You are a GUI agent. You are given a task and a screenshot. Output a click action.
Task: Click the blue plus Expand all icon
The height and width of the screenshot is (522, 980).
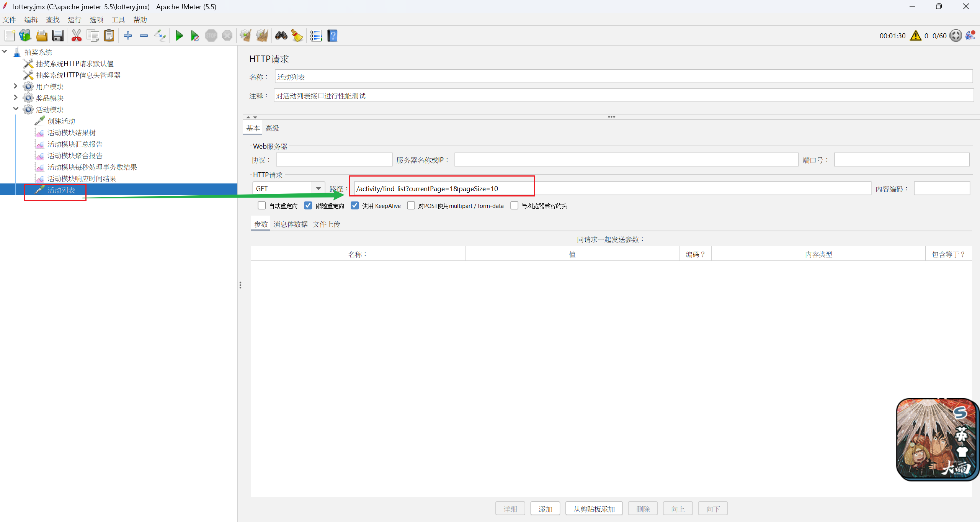point(128,36)
